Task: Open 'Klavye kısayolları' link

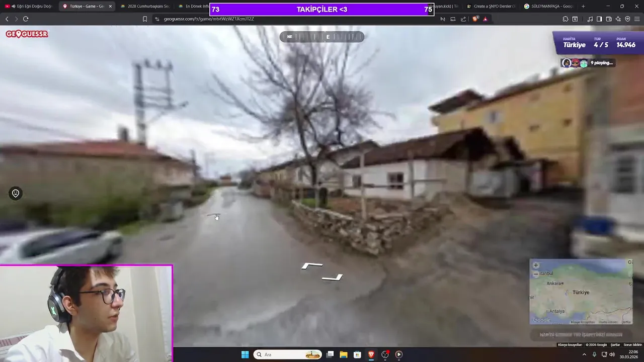Action: click(x=570, y=345)
